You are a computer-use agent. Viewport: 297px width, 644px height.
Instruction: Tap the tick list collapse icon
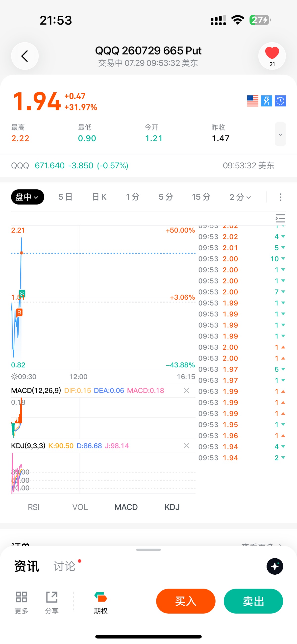(280, 218)
